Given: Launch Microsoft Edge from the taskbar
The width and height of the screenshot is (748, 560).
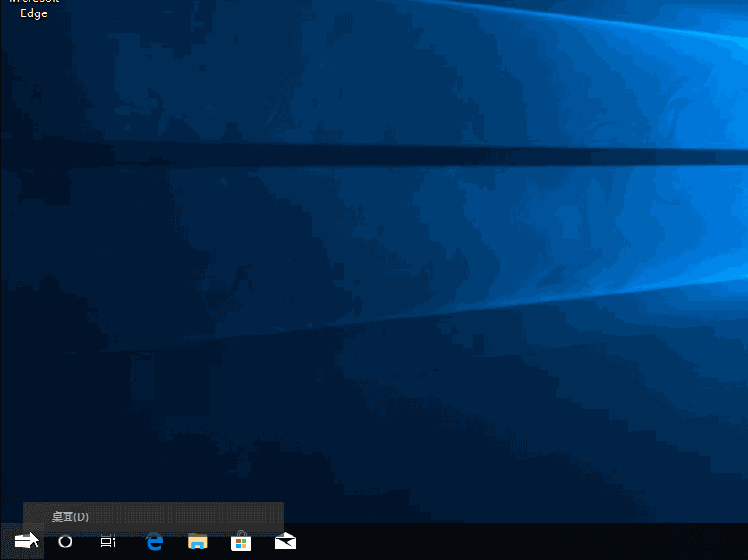Looking at the screenshot, I should [x=152, y=540].
